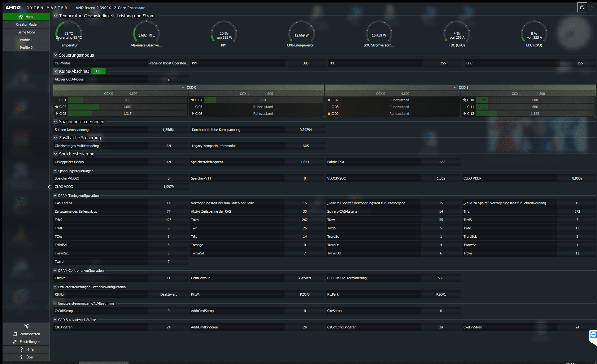Collapse the DRAM-Controllerkonfiguration section
The height and width of the screenshot is (364, 597).
pyautogui.click(x=55, y=271)
